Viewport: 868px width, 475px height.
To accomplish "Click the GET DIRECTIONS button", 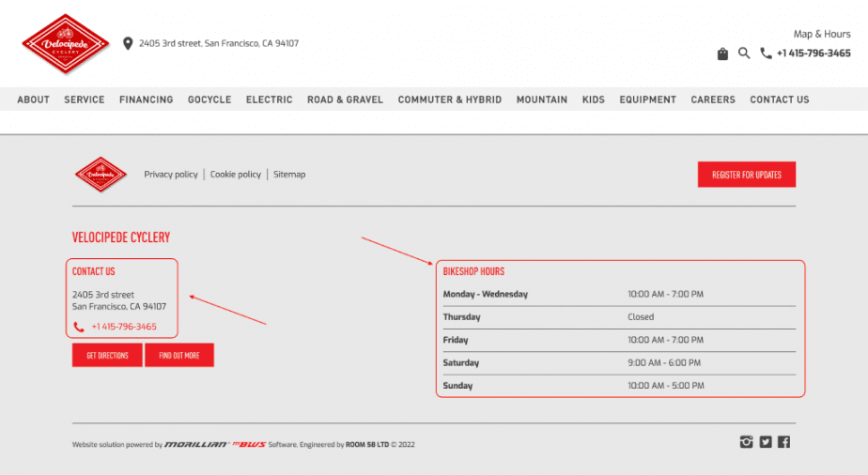I will (x=107, y=355).
